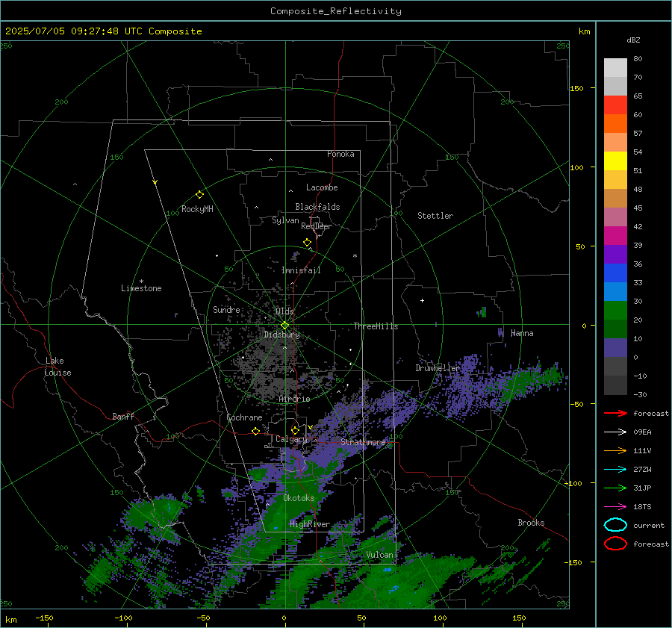This screenshot has height=628, width=672.
Task: Click the Banff city label
Action: point(123,416)
